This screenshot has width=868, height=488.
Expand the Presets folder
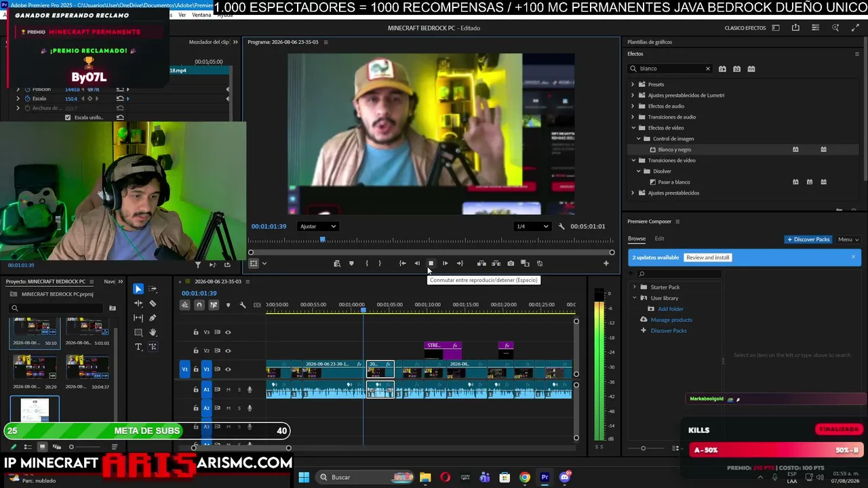633,85
